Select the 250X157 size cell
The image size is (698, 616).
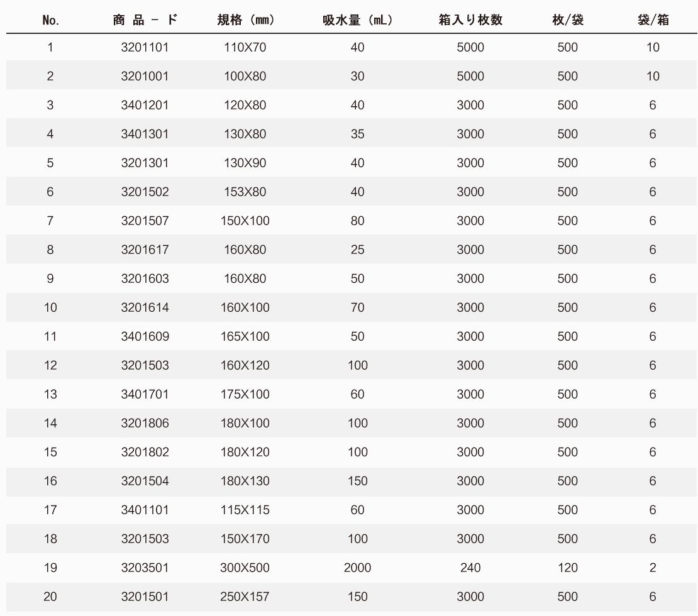245,597
